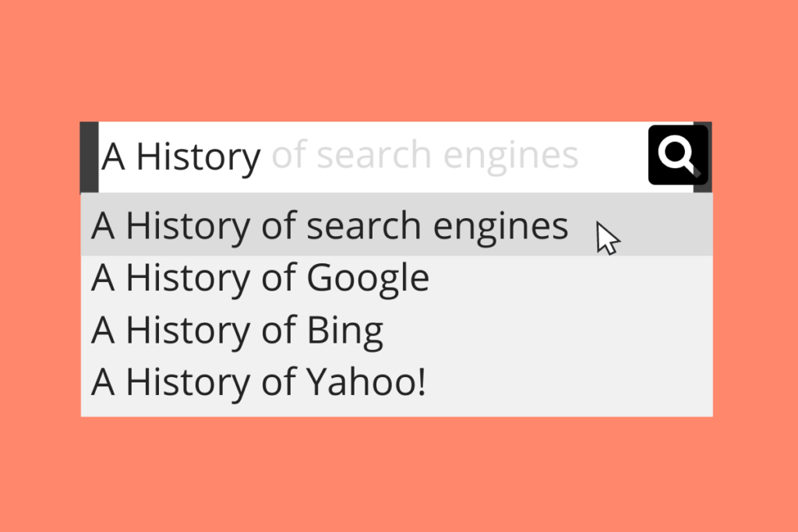This screenshot has height=532, width=798.
Task: Click the word "Google" in the suggestions
Action: pos(368,278)
